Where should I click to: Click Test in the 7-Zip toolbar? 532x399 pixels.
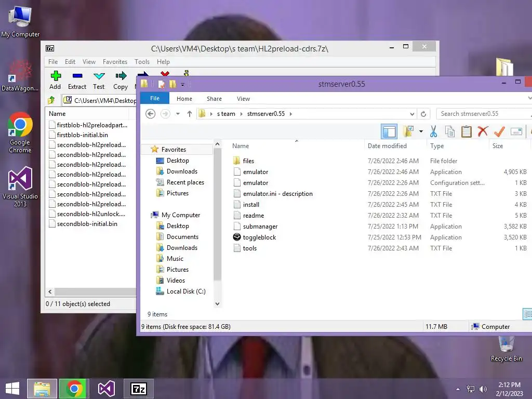point(99,81)
